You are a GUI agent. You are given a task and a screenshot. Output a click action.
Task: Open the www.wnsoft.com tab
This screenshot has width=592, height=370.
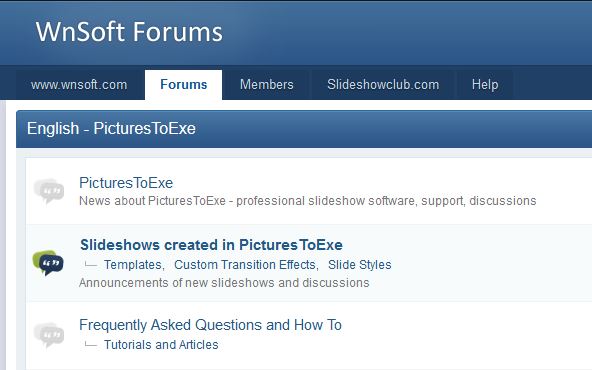(x=79, y=85)
